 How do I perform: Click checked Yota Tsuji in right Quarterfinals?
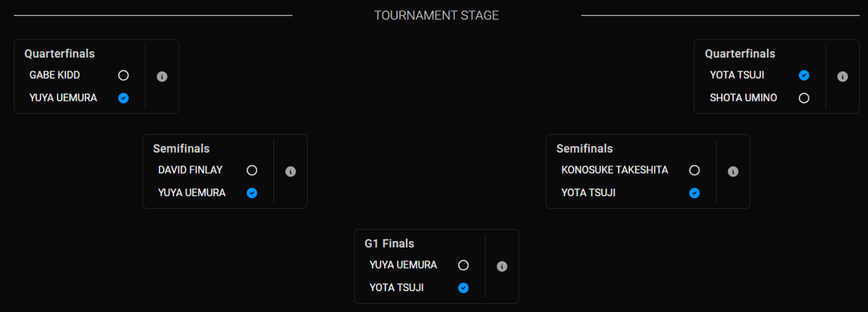[x=805, y=76]
